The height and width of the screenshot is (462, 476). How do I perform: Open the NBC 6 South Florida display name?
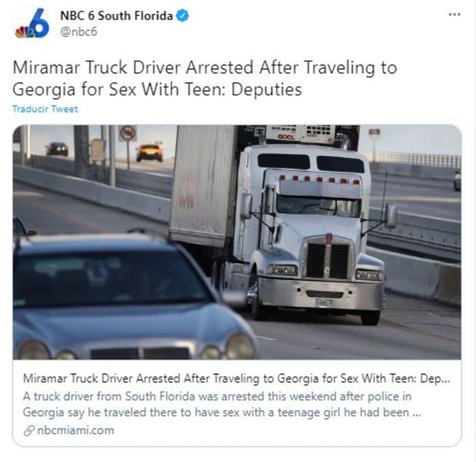point(116,16)
